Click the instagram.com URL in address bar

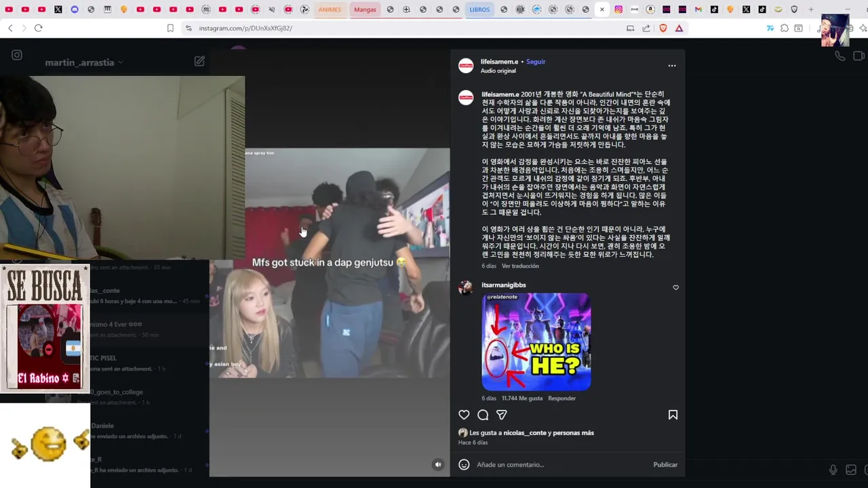245,28
